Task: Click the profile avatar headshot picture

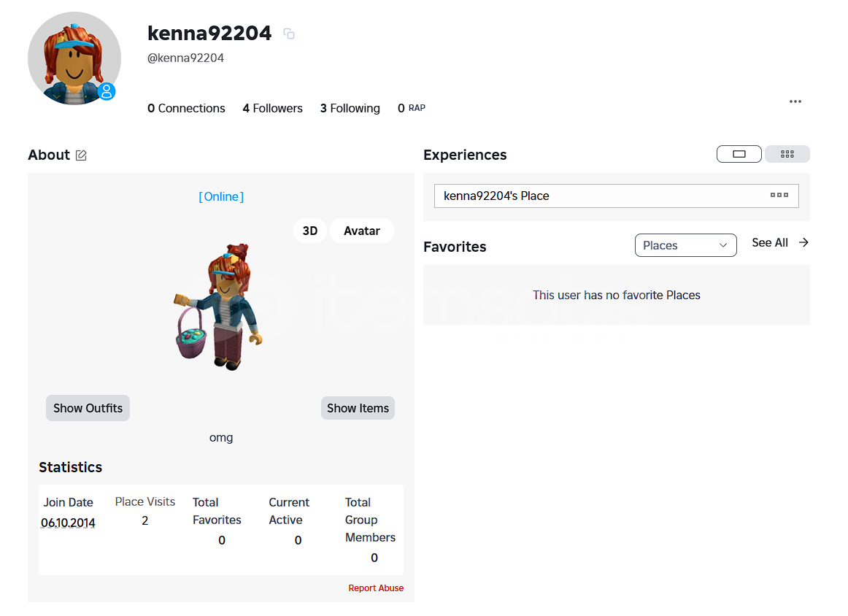Action: (74, 58)
